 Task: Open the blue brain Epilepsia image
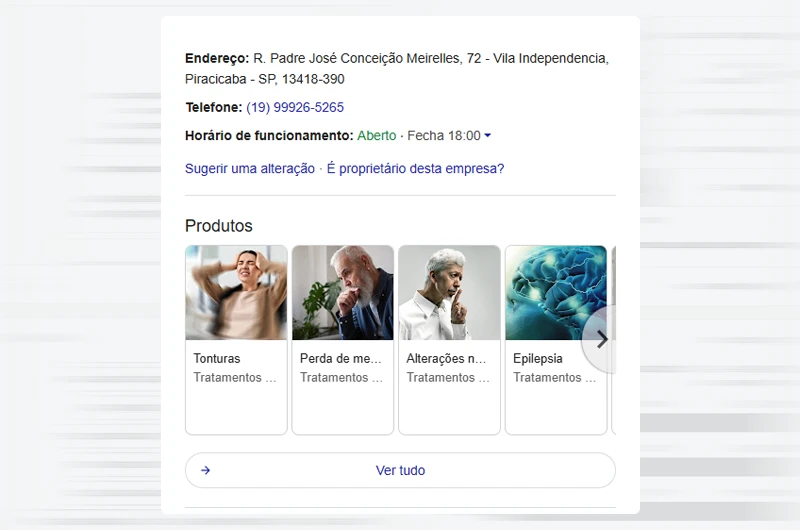pyautogui.click(x=556, y=293)
